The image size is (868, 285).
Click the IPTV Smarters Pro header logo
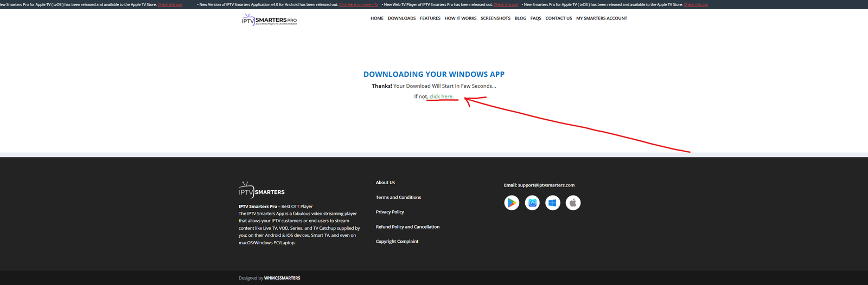[270, 20]
